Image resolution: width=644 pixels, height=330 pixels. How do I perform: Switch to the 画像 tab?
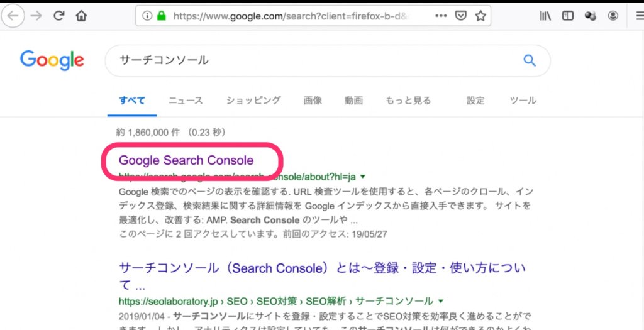point(313,101)
